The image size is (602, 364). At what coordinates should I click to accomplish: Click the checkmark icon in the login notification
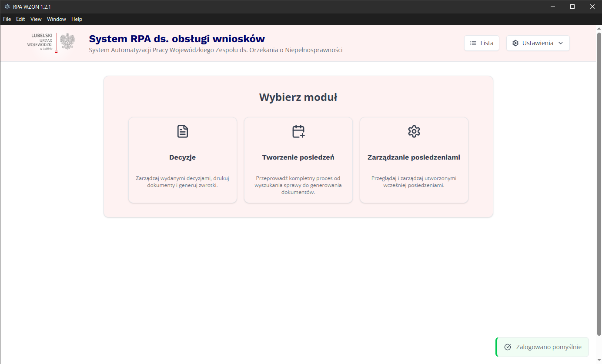click(x=507, y=347)
